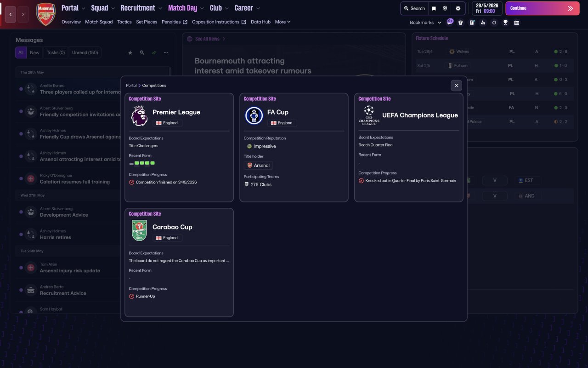Select the Unread (150) filter
Viewport: 588px width, 368px height.
85,52
